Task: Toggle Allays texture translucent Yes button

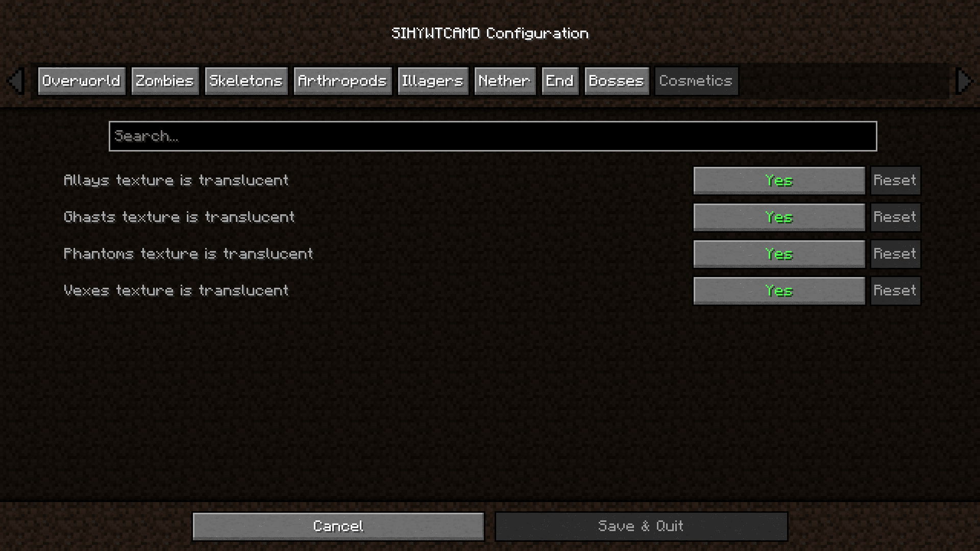Action: point(779,180)
